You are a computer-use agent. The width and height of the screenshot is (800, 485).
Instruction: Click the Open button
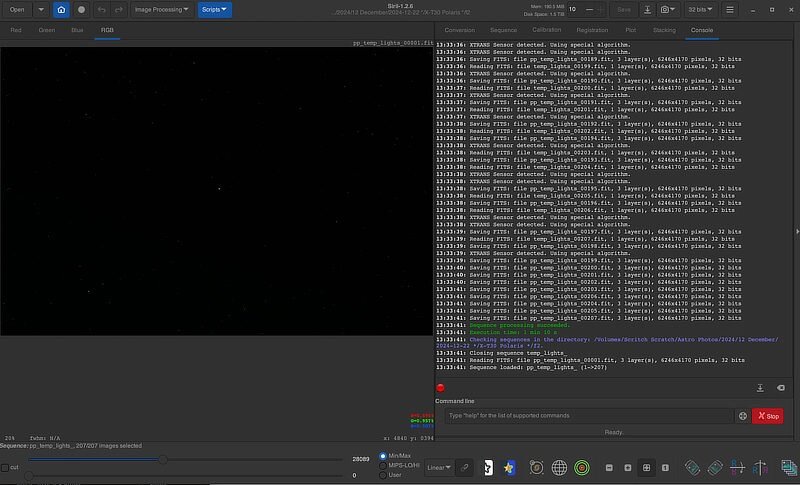click(18, 9)
